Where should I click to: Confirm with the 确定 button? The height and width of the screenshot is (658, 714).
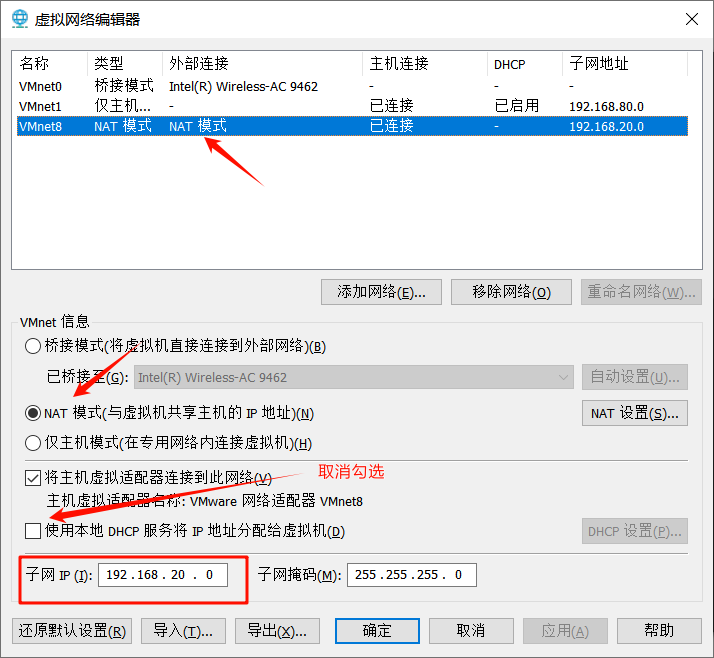pos(377,631)
